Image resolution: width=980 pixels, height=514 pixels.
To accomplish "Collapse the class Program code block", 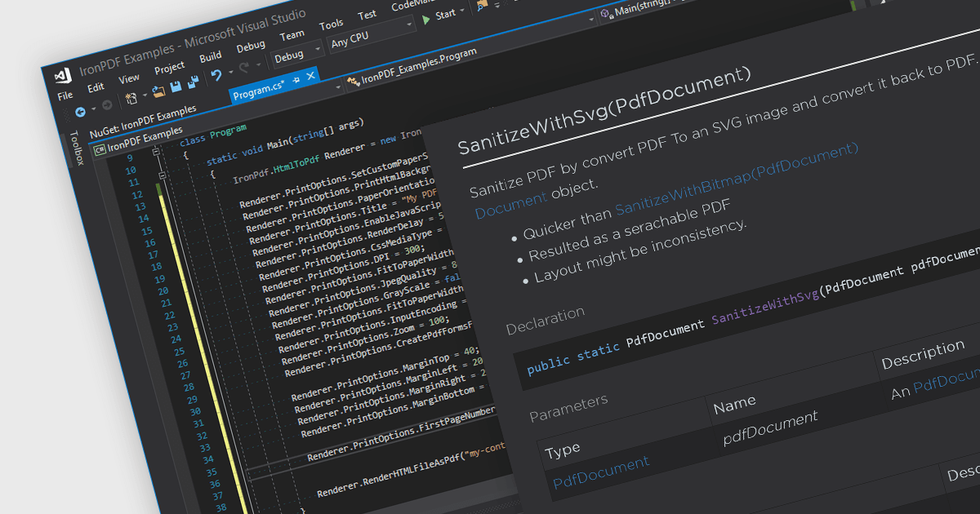I will pyautogui.click(x=156, y=152).
